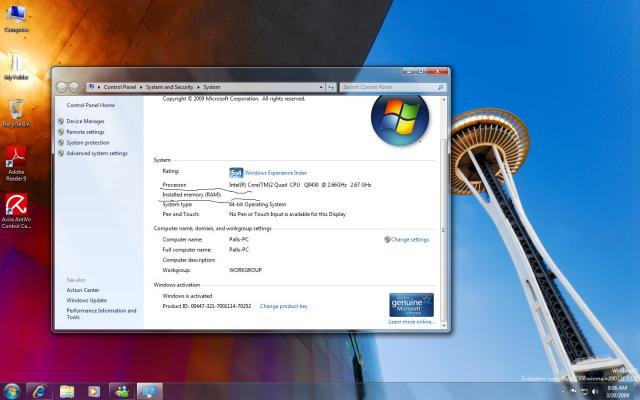Screen dimensions: 640x400
Task: Expand the arrow after Control Panel breadcrumb
Action: (141, 87)
